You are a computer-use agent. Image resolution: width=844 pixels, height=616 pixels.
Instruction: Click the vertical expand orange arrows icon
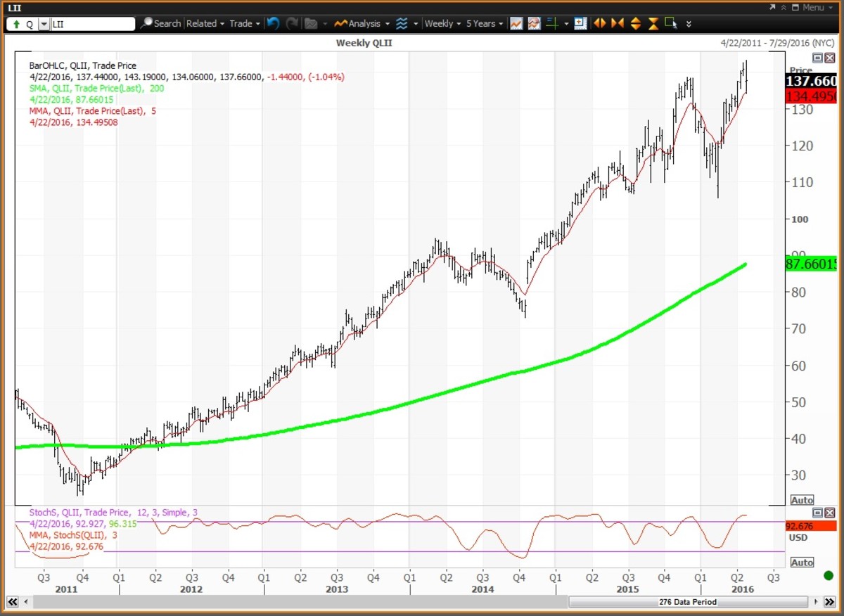point(635,23)
